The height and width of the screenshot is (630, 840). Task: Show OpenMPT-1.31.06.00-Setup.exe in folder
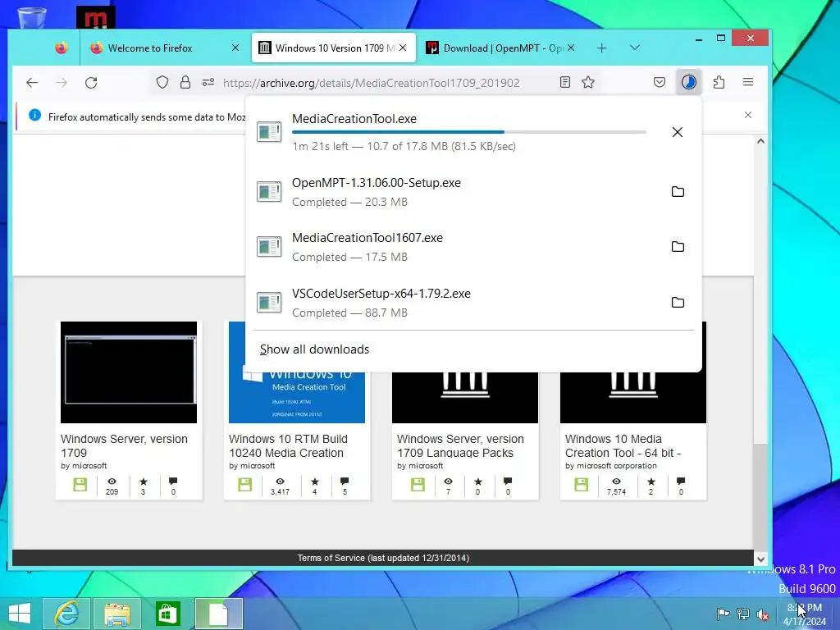(x=678, y=192)
